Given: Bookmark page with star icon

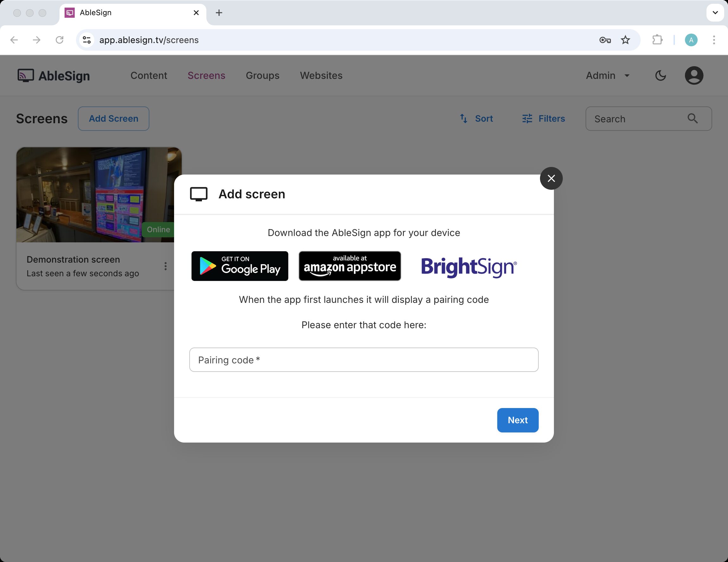Looking at the screenshot, I should coord(625,40).
